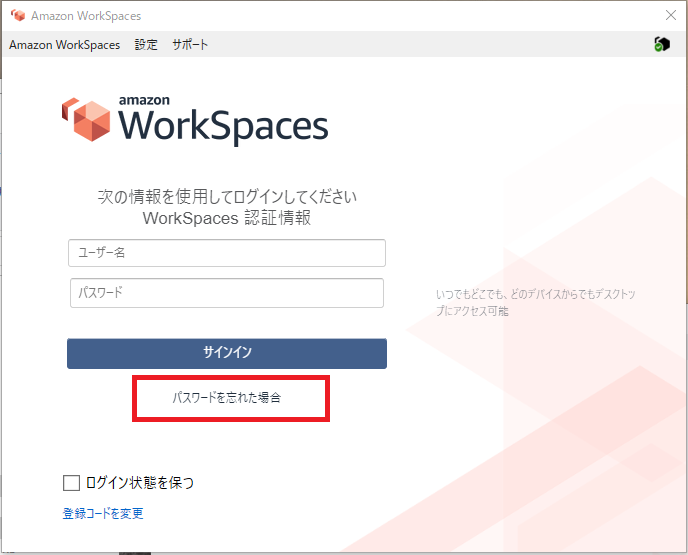
Task: Click the 登録コードを変更 link
Action: click(x=103, y=513)
